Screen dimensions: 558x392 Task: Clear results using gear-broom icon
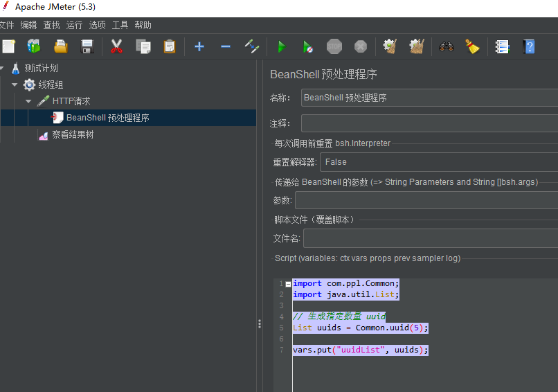(x=390, y=46)
